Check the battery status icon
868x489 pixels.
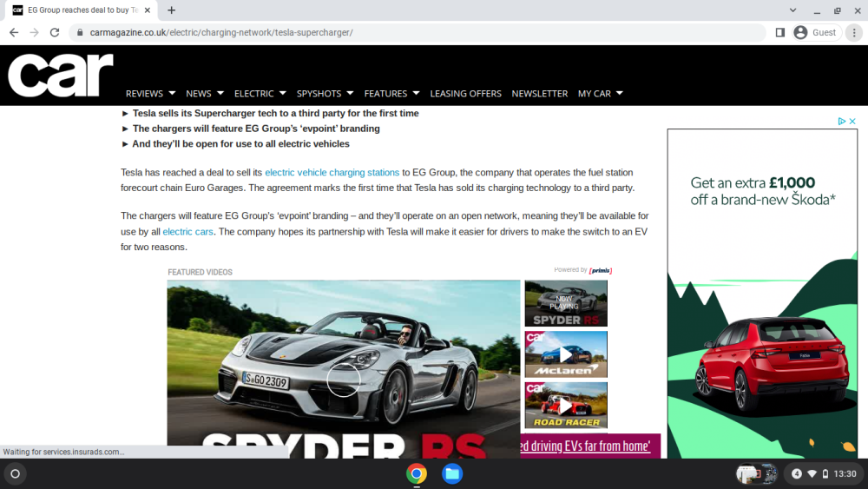[x=825, y=474]
